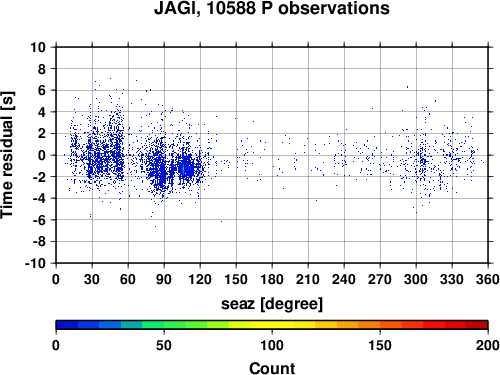The image size is (500, 375).
Task: Click the seaz [degree] axis label
Action: 272,304
